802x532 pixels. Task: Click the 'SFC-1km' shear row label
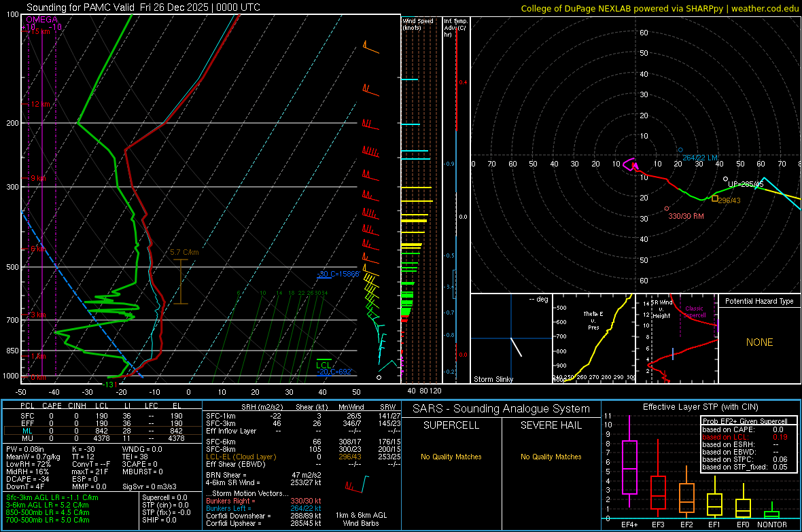click(220, 416)
